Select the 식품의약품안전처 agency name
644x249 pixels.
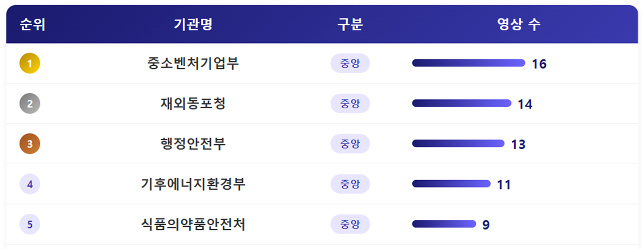pyautogui.click(x=193, y=224)
